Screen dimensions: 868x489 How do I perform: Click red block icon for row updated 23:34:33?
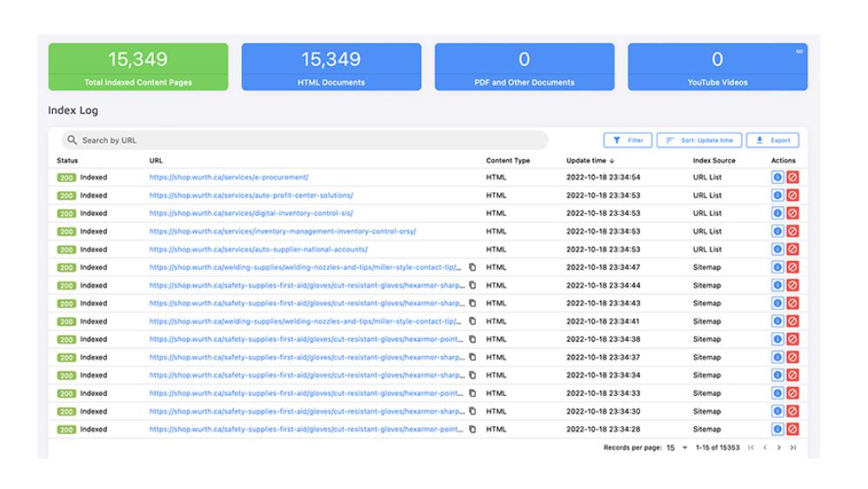coord(791,393)
